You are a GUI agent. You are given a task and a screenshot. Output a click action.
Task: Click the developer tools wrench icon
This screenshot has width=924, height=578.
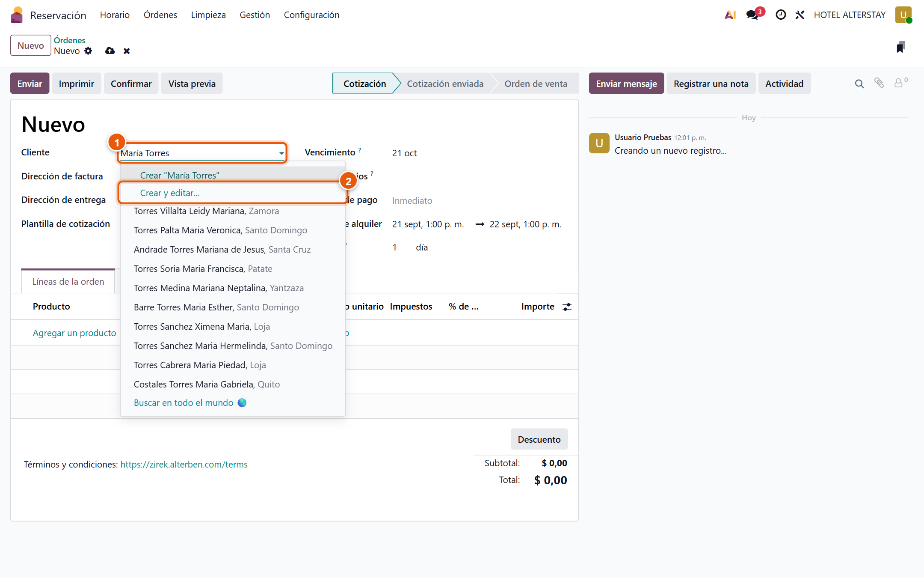800,15
